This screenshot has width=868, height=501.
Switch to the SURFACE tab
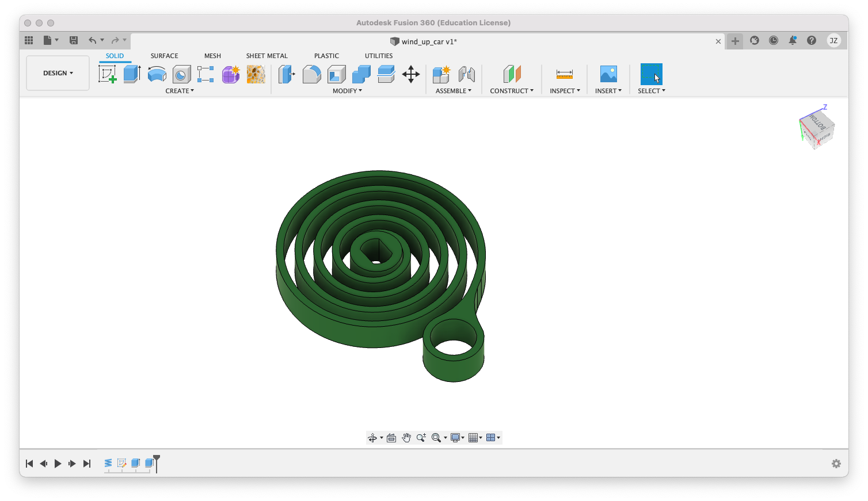tap(165, 56)
